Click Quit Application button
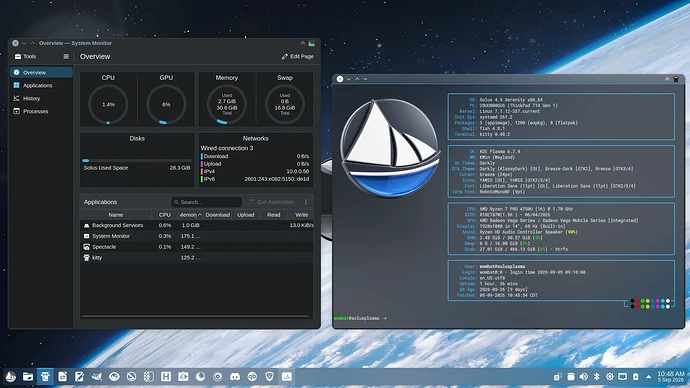The image size is (690, 388). click(x=272, y=202)
